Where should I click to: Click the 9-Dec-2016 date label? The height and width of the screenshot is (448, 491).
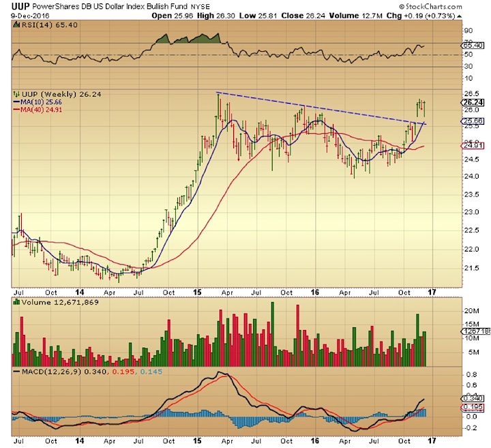(x=30, y=16)
